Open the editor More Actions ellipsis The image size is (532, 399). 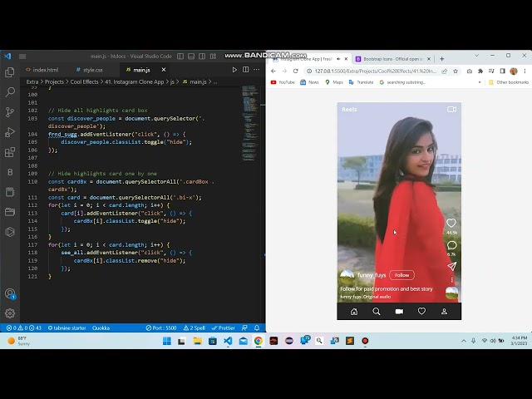[257, 70]
